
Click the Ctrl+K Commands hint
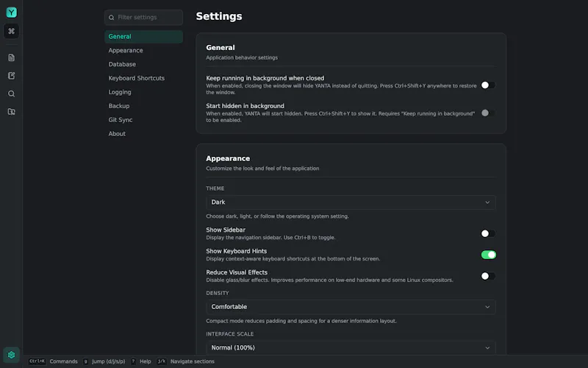click(53, 361)
